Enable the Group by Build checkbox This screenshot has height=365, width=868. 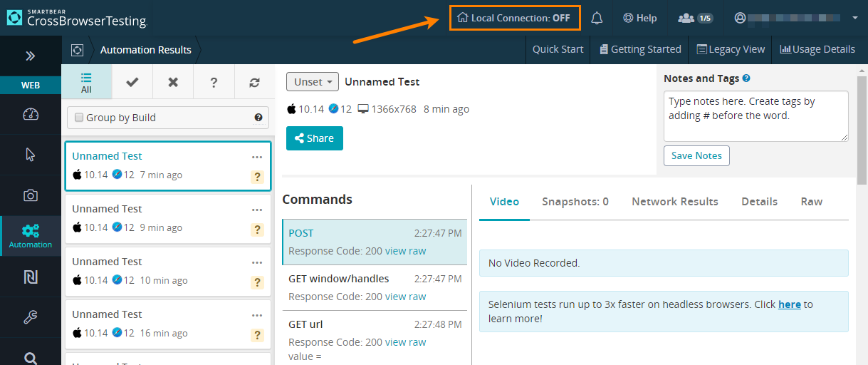[80, 118]
